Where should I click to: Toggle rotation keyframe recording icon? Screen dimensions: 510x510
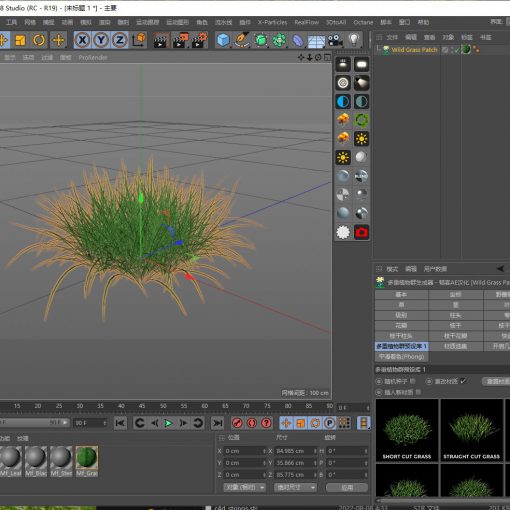315,423
